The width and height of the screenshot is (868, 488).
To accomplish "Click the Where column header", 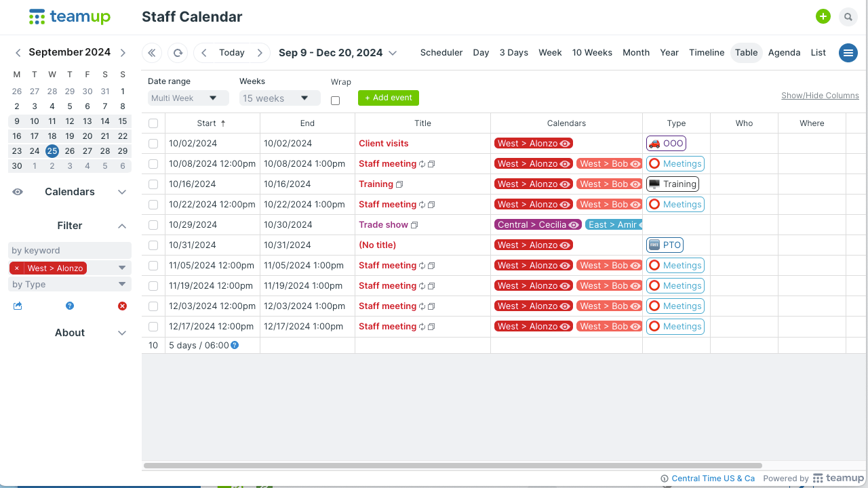I will click(812, 123).
